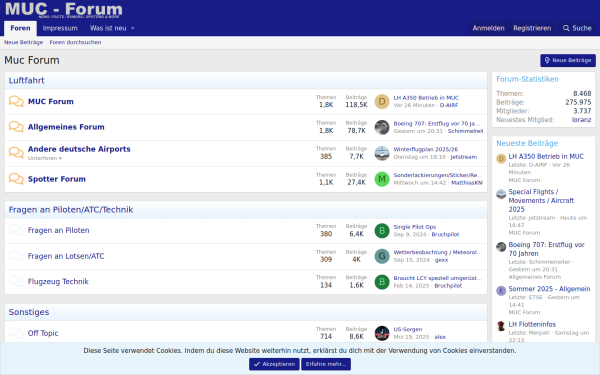Open Fragen an Piloten/ATC/Technik category header
Screen dimensions: 600x375
point(71,210)
